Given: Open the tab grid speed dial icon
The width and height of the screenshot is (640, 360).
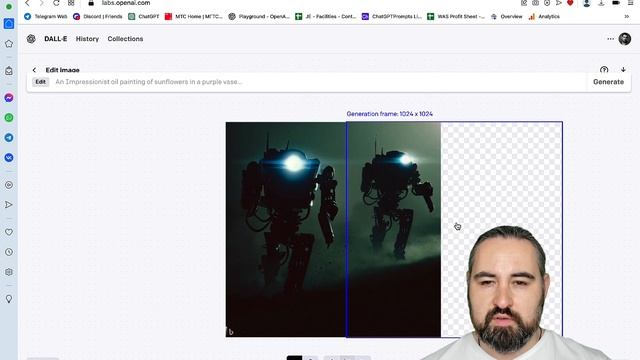Looking at the screenshot, I should pos(71,3).
